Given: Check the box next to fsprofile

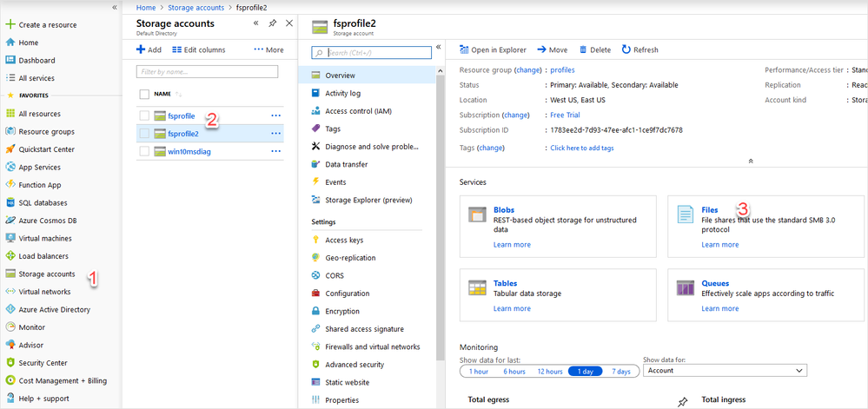Looking at the screenshot, I should (x=144, y=115).
